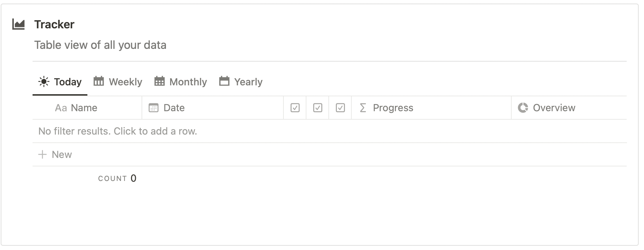644x250 pixels.
Task: Click the sun icon on Today tab
Action: point(44,82)
